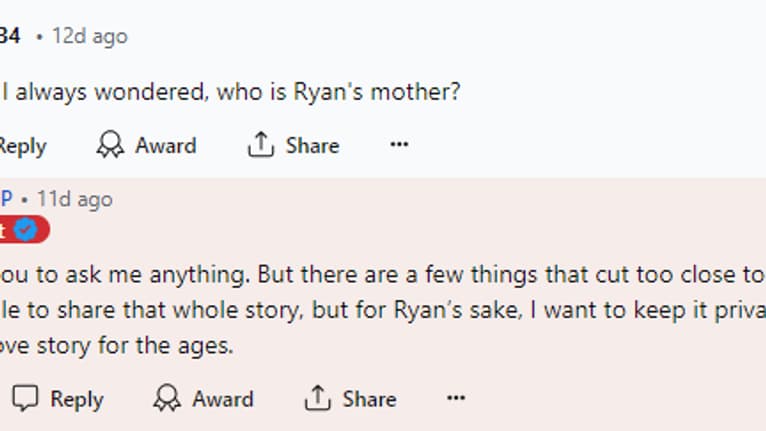
Task: Open the "12d ago" timestamp link
Action: point(90,36)
